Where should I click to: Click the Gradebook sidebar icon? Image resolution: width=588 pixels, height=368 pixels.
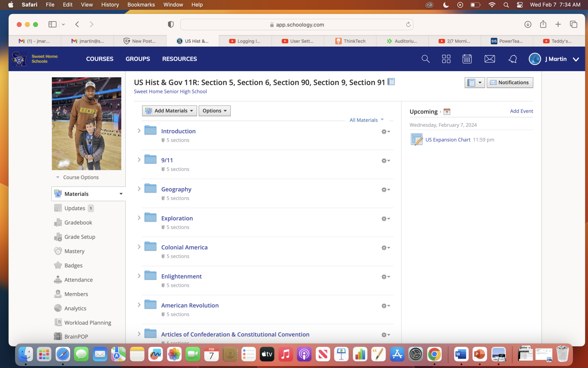(58, 223)
